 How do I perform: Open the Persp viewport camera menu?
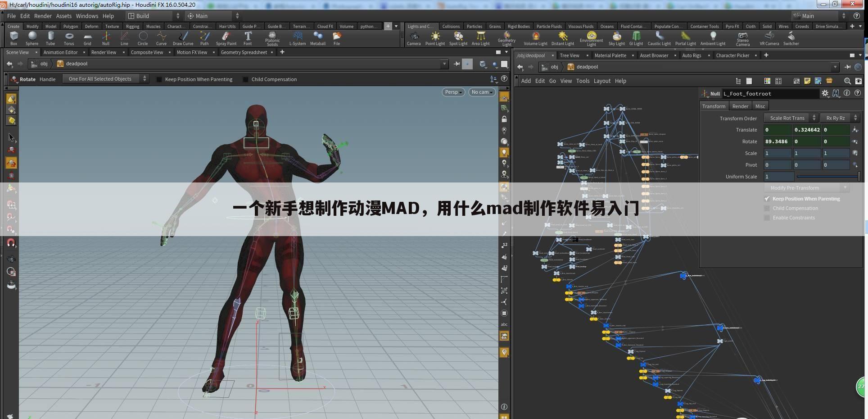click(x=453, y=92)
